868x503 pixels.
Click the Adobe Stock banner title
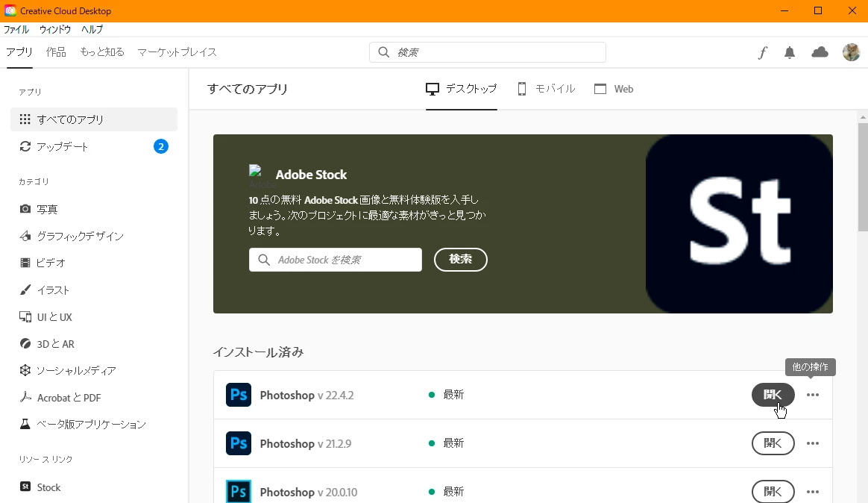[x=311, y=175]
